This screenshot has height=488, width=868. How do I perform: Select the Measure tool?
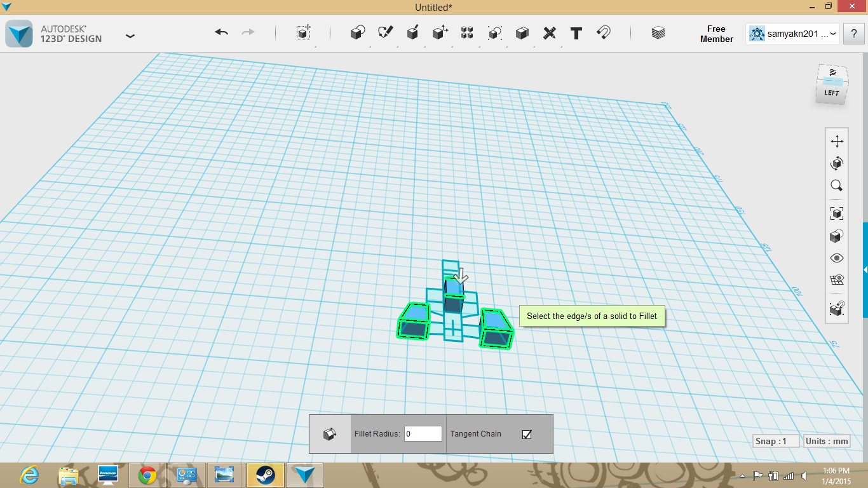pyautogui.click(x=549, y=33)
